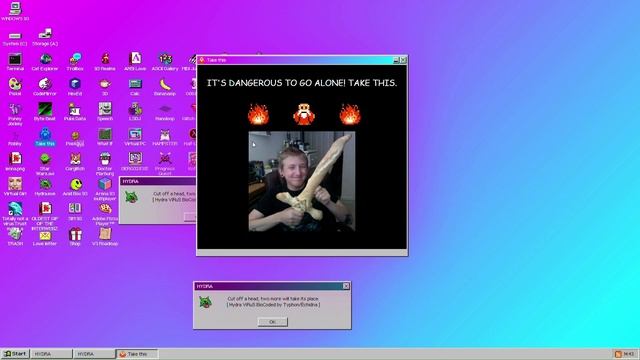Open the Nanoloop desktop icon
Image resolution: width=640 pixels, height=360 pixels.
(x=165, y=113)
